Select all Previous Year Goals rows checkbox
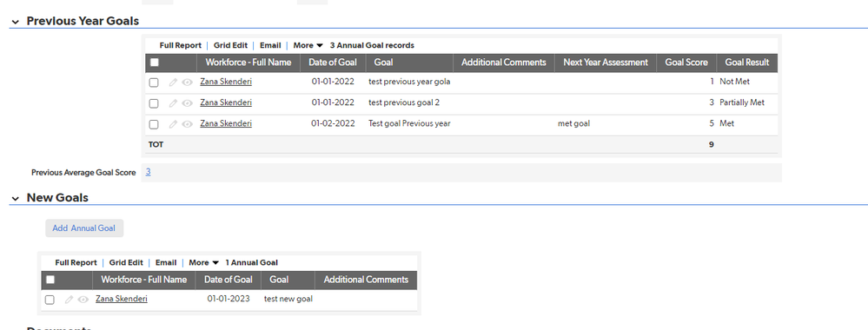Screen dimensions: 868x330 tap(155, 63)
